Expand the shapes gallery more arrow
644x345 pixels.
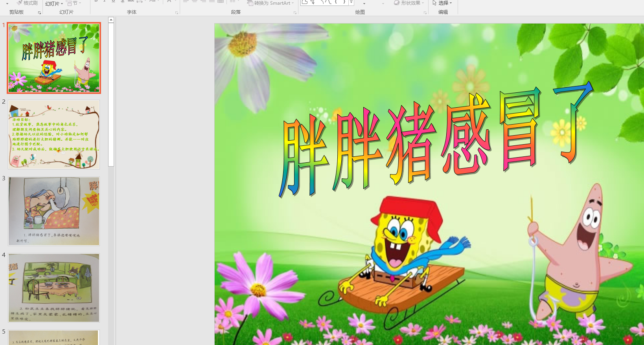click(x=351, y=3)
